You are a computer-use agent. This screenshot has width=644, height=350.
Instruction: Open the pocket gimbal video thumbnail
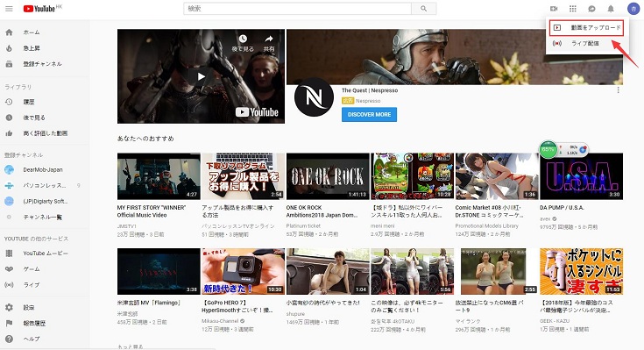coord(581,271)
